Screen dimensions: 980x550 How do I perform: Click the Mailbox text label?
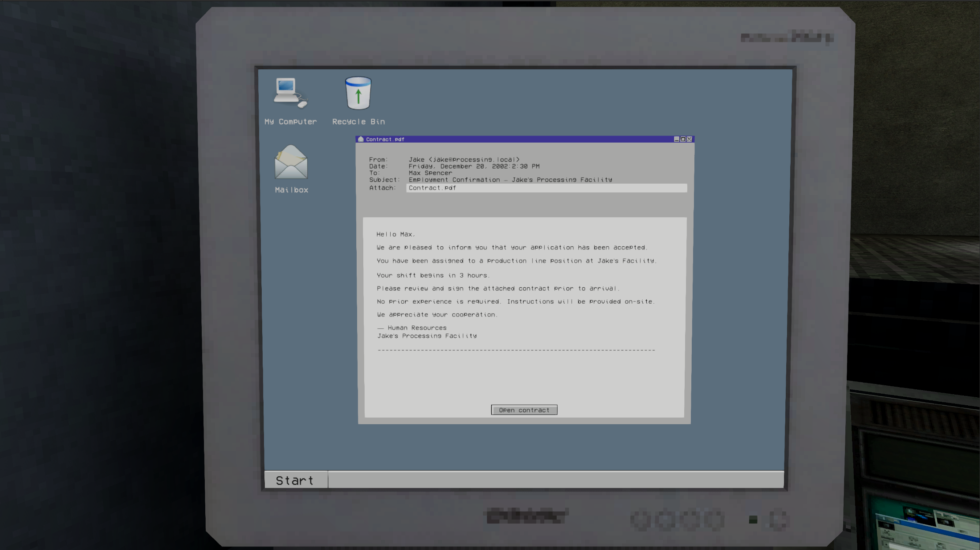point(291,190)
